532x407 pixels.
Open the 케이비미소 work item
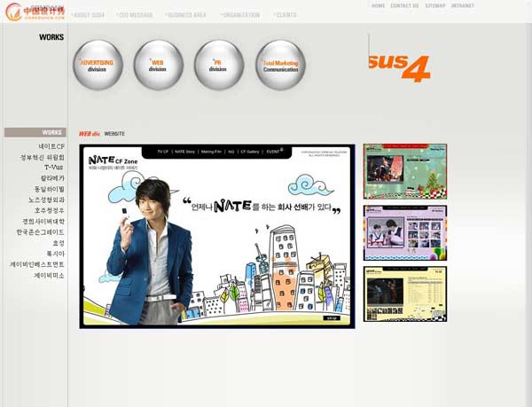coord(49,276)
